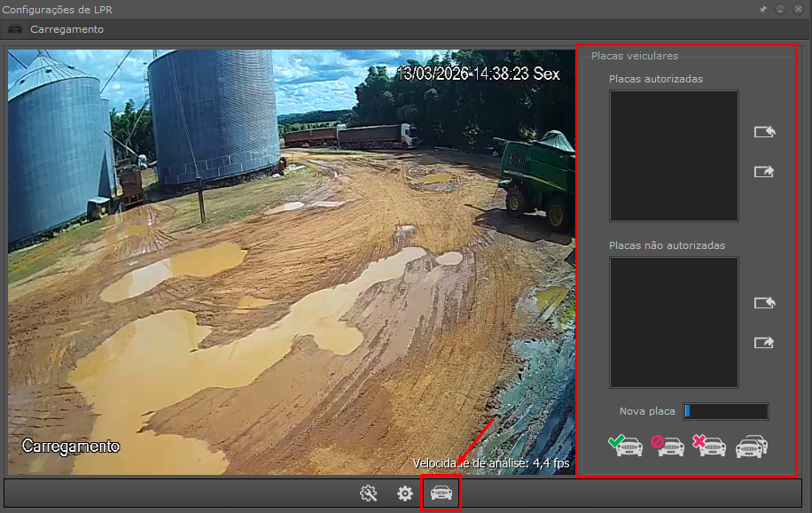The height and width of the screenshot is (513, 812).
Task: Click the pin icon in the title bar
Action: [x=762, y=9]
